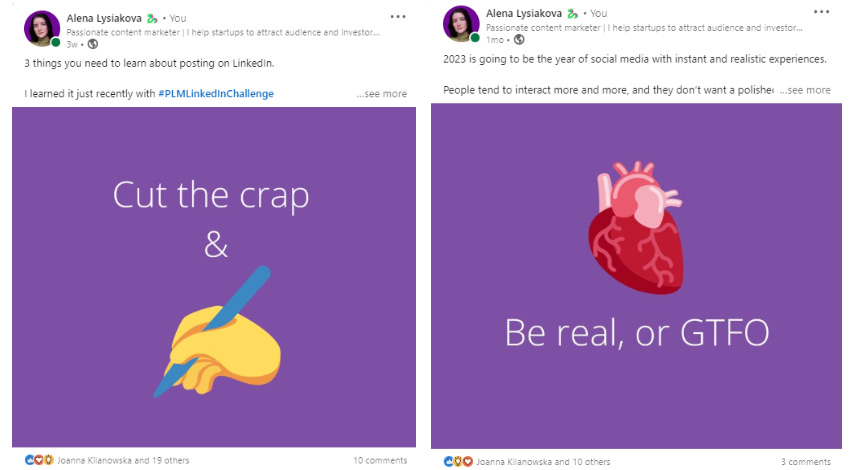
Task: Open Joanna Kilanowska and 19 others list
Action: coord(123,460)
